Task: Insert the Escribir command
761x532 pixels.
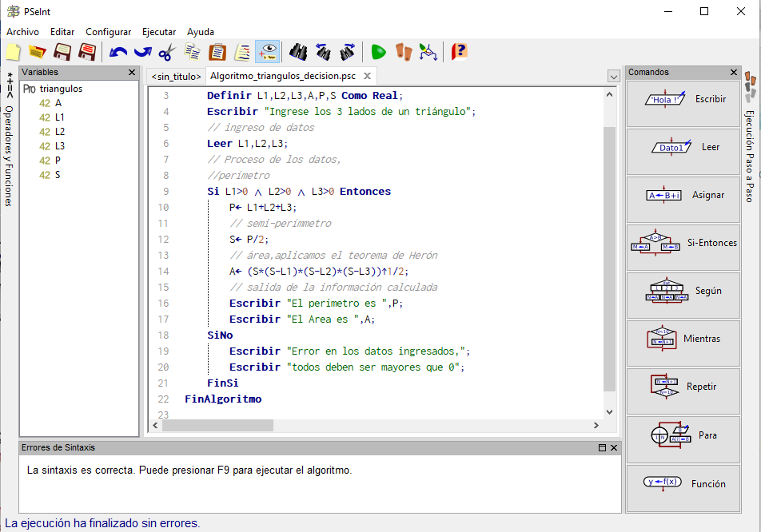Action: (683, 104)
